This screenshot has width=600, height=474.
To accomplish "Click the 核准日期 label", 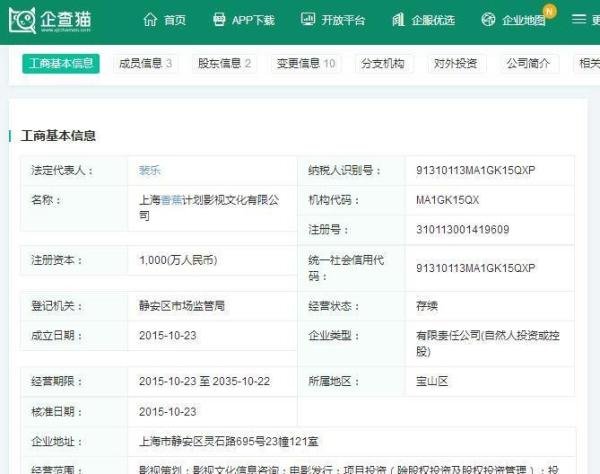I will (x=57, y=412).
